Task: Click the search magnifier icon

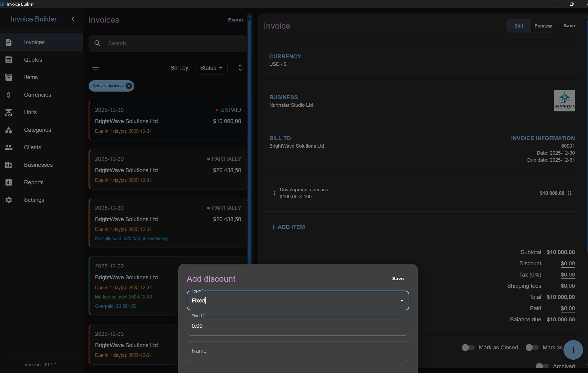Action: pyautogui.click(x=97, y=43)
